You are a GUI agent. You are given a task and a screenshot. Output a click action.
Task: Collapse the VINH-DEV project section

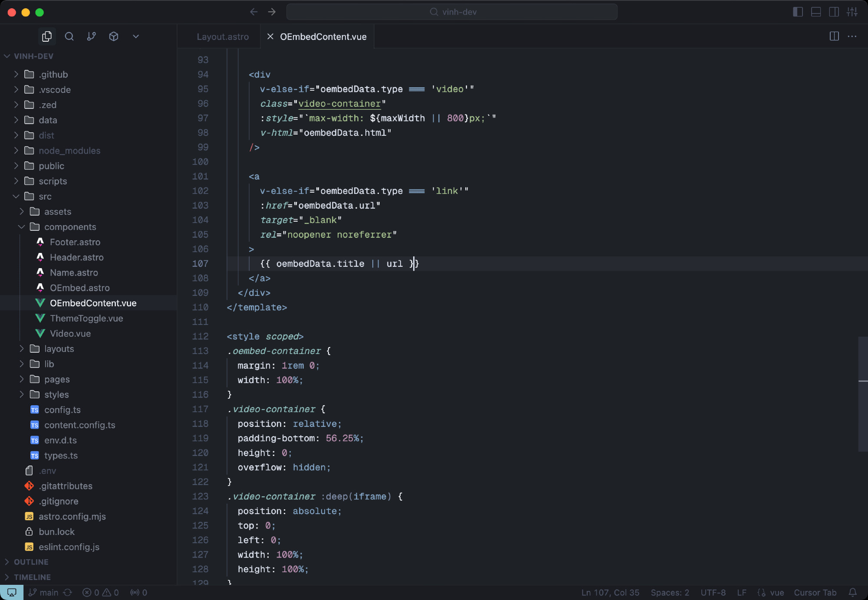coord(89,56)
